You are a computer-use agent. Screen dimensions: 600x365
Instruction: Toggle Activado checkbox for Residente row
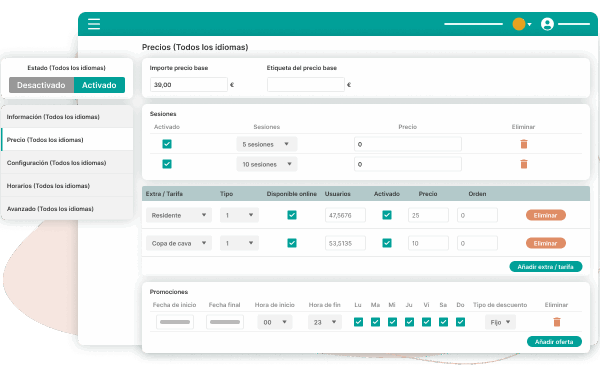tap(387, 215)
